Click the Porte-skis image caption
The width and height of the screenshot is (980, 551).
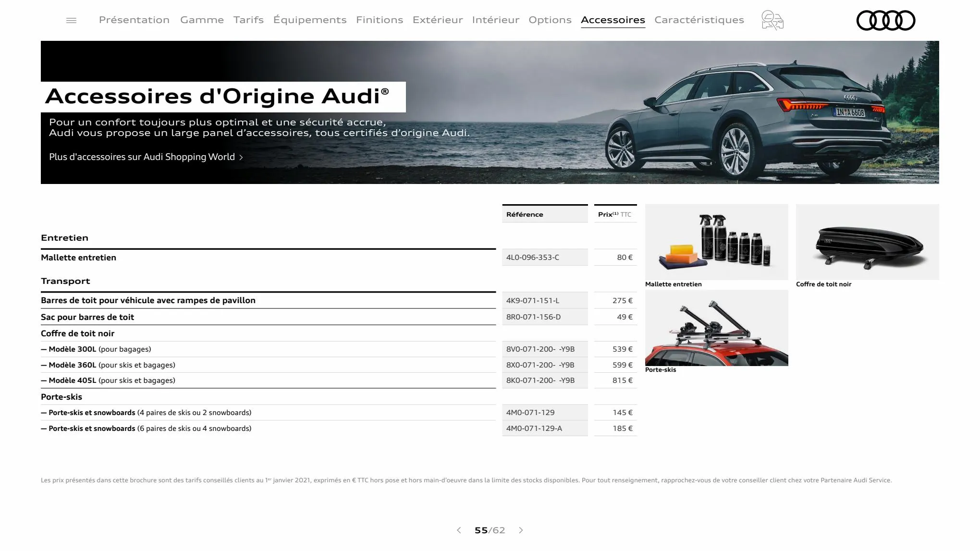[x=661, y=370]
